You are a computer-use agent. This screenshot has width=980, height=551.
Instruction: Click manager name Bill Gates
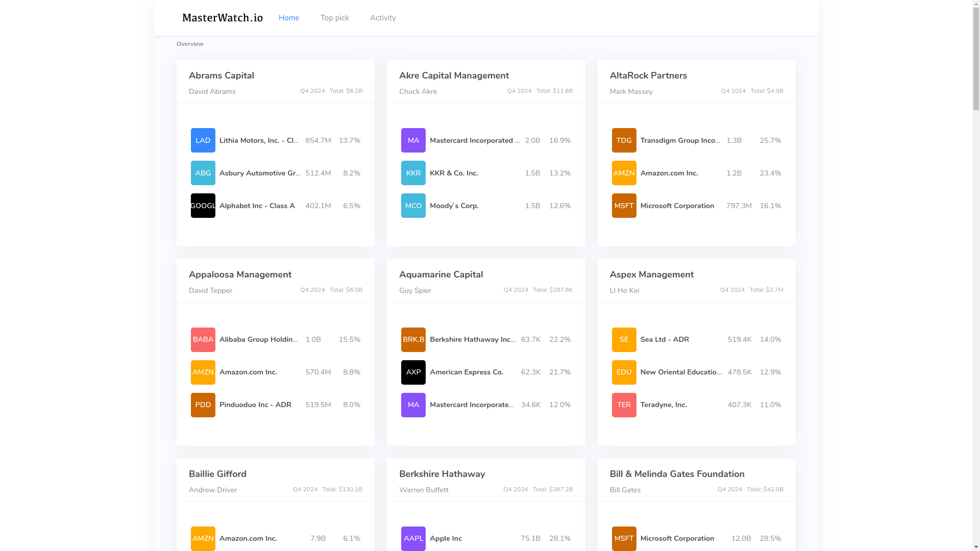(625, 490)
